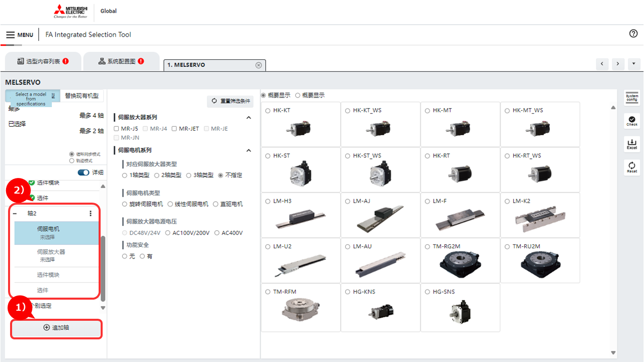644x362 pixels.
Task: Open the System config sidebar icon
Action: [x=632, y=98]
